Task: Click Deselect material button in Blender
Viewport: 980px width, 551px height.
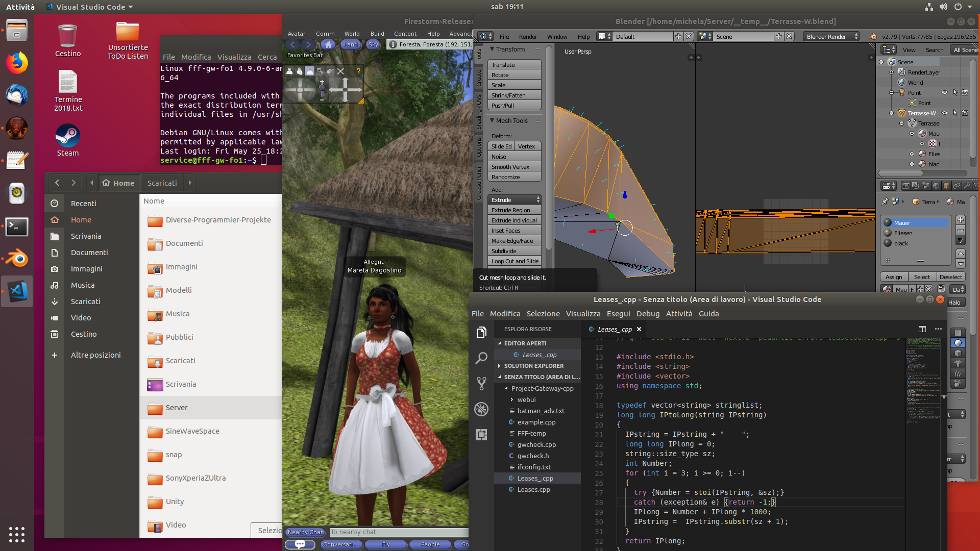Action: coord(950,277)
